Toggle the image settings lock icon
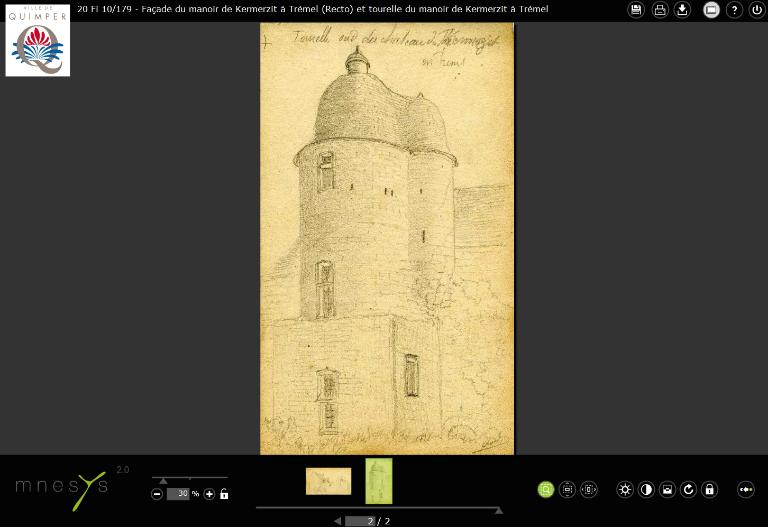 tap(709, 490)
